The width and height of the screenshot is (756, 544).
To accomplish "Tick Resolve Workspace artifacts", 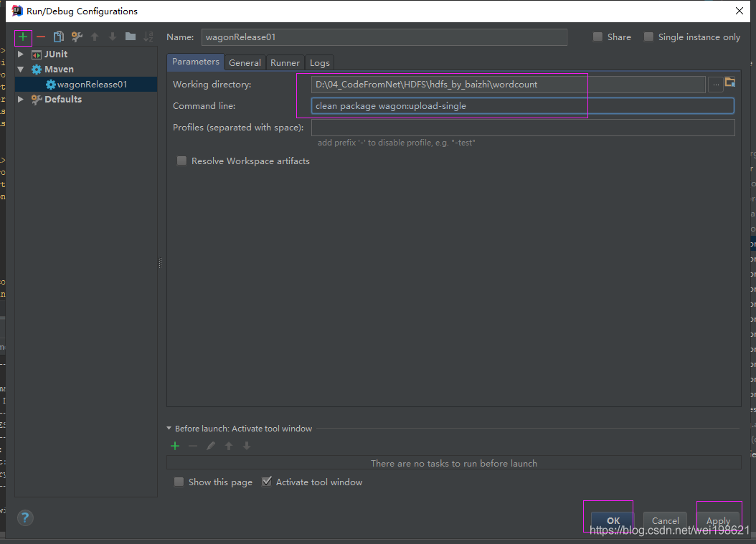I will [x=181, y=161].
